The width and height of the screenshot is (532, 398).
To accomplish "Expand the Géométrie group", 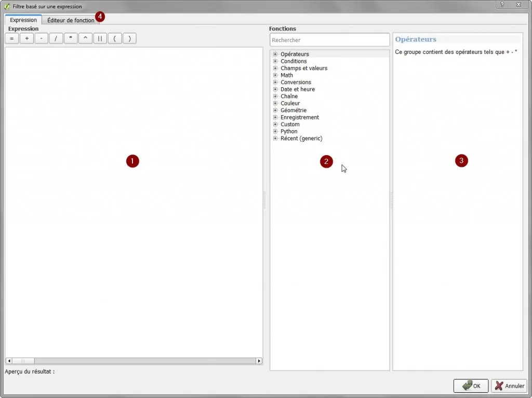I will click(x=275, y=110).
